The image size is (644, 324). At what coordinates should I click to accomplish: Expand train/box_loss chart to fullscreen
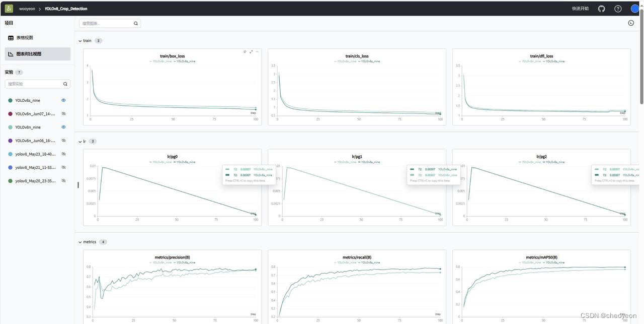(x=251, y=51)
